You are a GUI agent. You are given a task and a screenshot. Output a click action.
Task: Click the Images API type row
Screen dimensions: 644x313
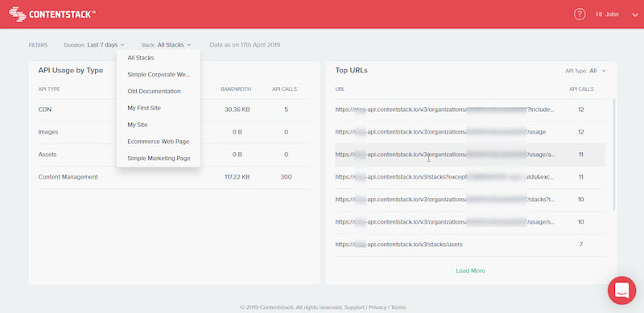tap(174, 132)
